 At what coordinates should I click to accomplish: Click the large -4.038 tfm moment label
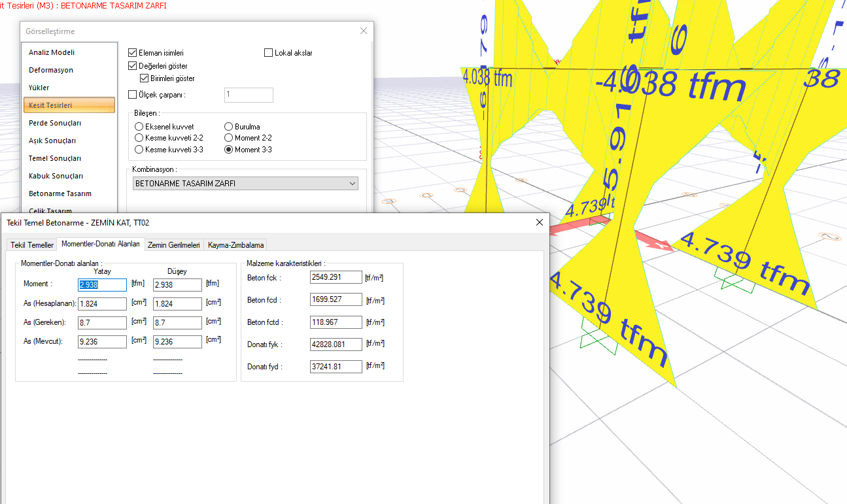(670, 85)
